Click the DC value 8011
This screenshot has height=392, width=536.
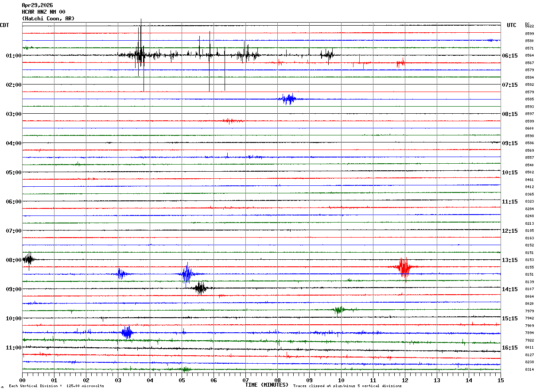pos(529,348)
